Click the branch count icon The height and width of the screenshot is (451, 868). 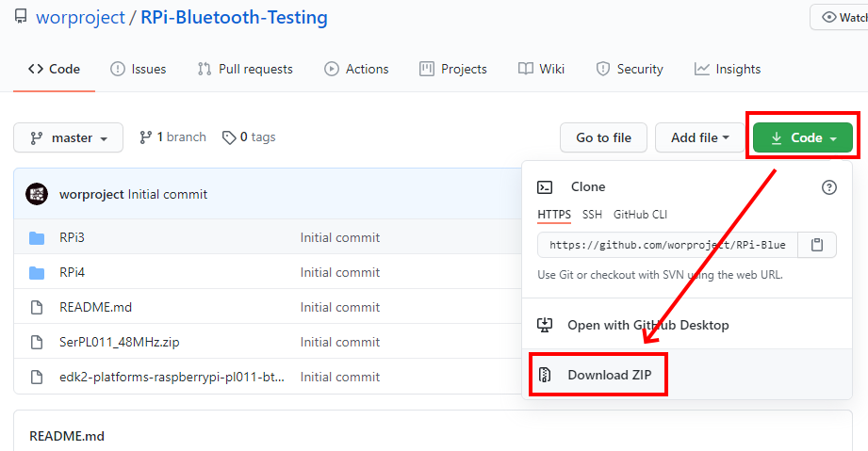pyautogui.click(x=146, y=137)
